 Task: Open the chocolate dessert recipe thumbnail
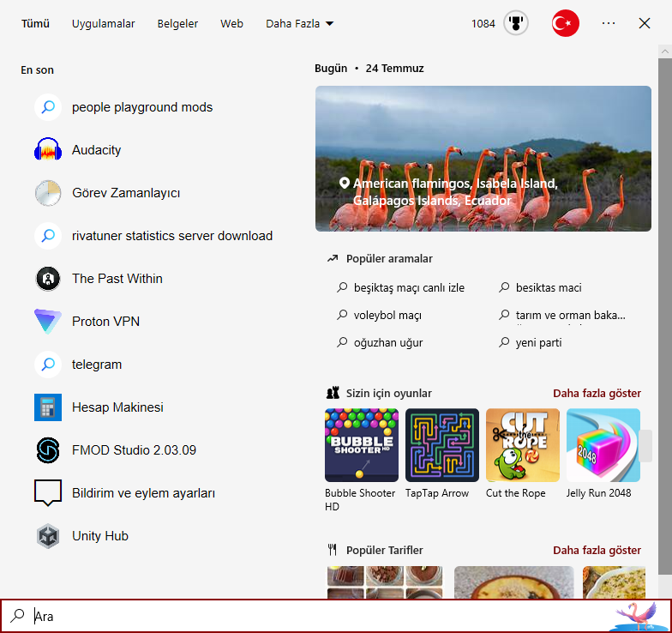pos(385,582)
